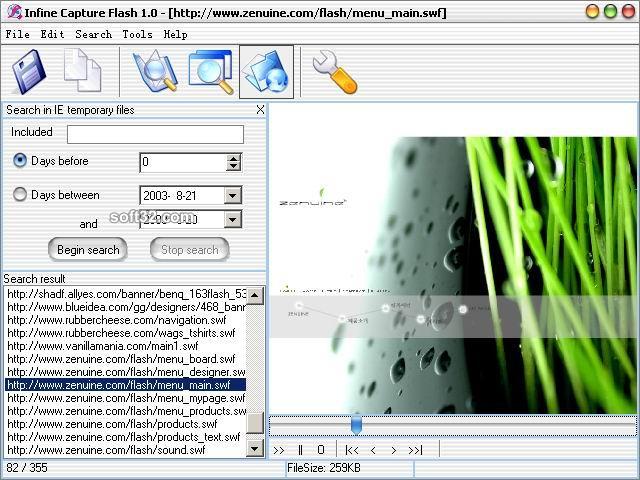Select zenuine.com products_text.swf result

[126, 437]
